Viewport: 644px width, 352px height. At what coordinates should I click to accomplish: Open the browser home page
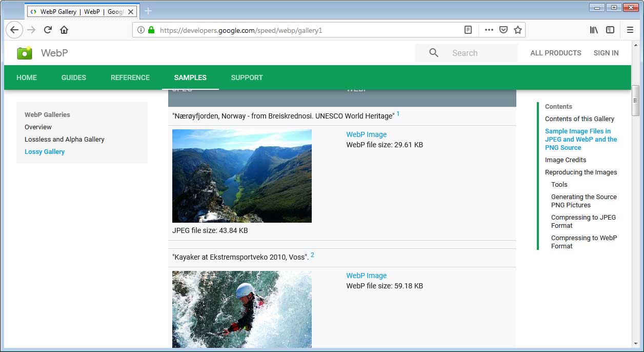(x=64, y=30)
